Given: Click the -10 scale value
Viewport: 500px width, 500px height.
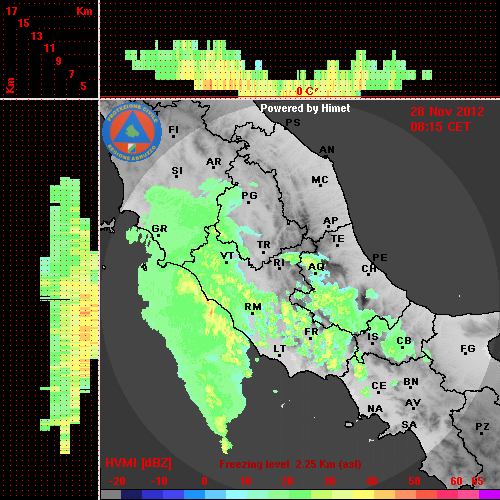Looking at the screenshot, I should click(x=159, y=481).
